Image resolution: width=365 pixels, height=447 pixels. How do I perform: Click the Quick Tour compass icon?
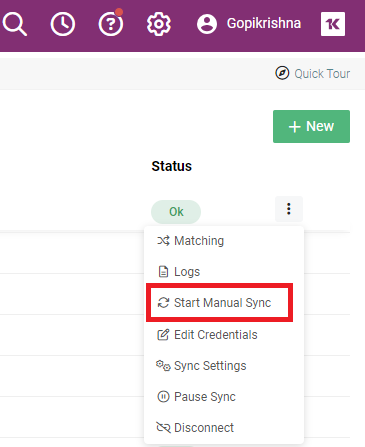282,73
